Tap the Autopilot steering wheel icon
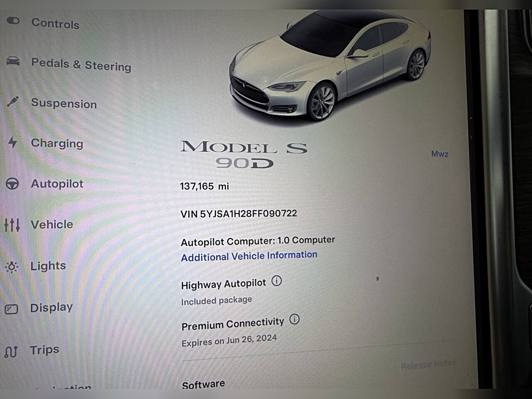532x399 pixels. click(12, 184)
